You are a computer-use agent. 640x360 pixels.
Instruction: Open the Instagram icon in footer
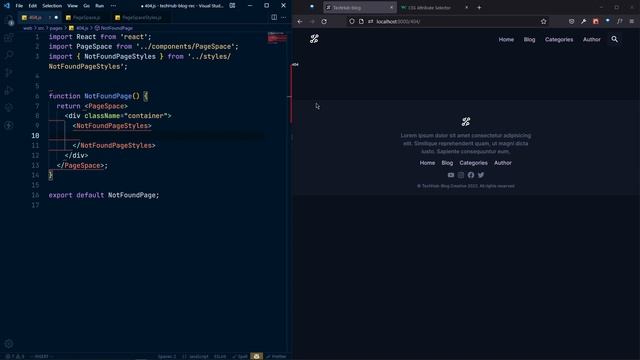pos(461,175)
